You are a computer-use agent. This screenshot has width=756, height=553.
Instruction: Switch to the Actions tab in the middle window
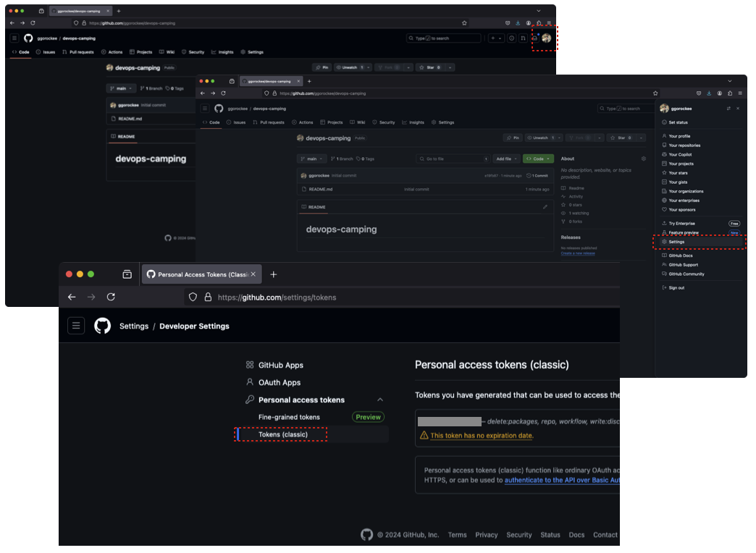pyautogui.click(x=303, y=123)
